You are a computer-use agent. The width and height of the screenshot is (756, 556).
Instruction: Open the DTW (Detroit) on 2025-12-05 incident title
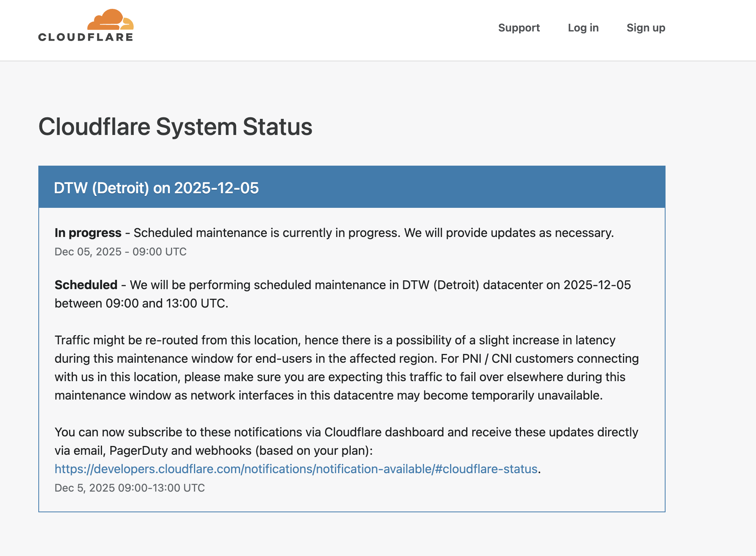tap(156, 188)
